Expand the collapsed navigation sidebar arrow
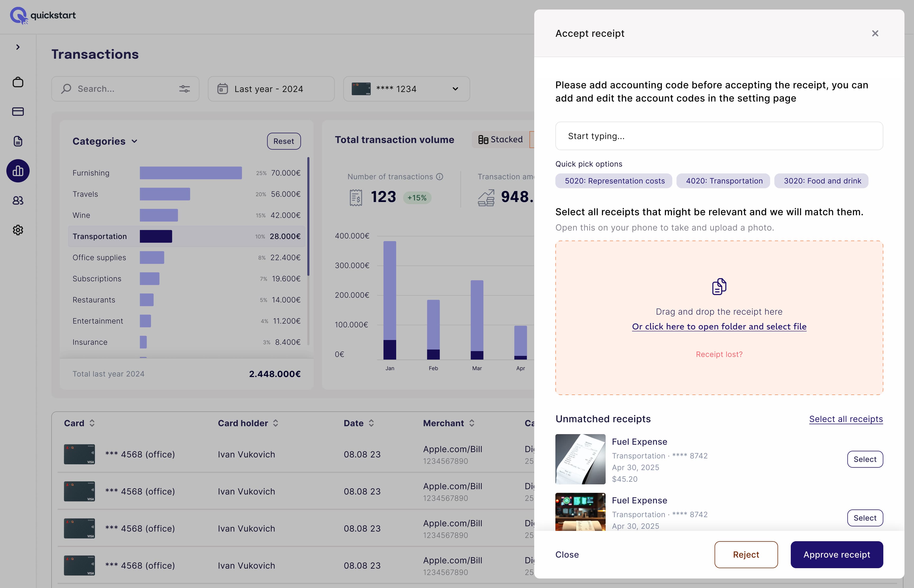 17,47
